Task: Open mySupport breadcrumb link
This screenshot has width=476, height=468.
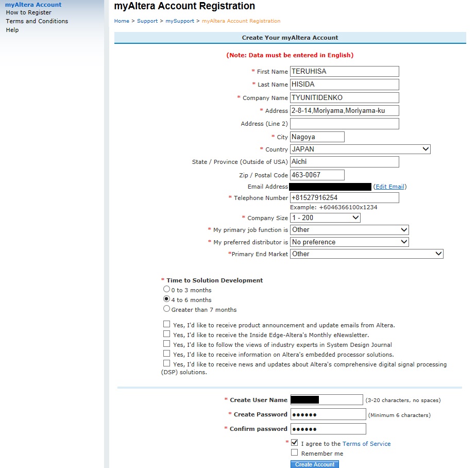Action: tap(180, 21)
